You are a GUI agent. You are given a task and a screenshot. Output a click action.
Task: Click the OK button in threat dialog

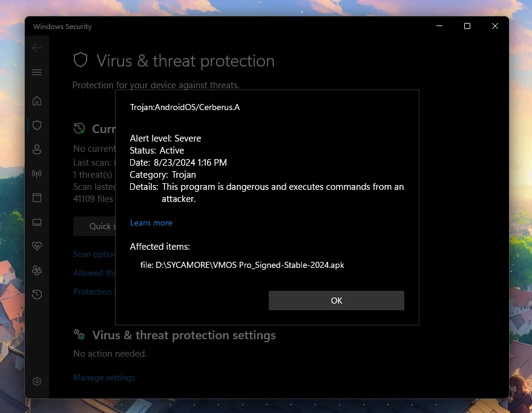click(337, 301)
